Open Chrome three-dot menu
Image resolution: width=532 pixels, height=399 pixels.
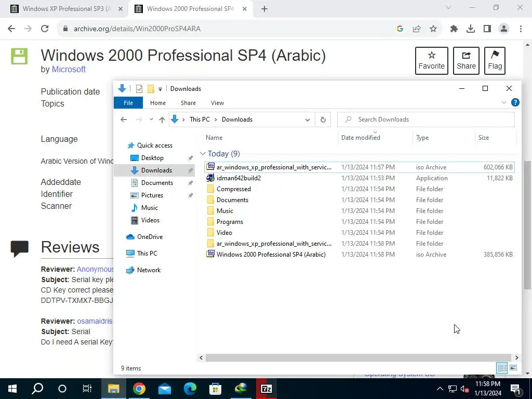521,29
